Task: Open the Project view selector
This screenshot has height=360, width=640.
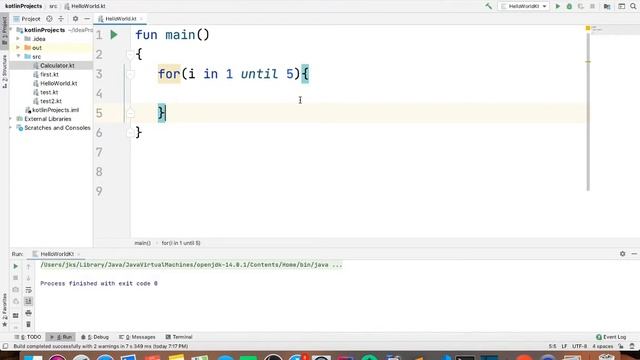Action: (x=27, y=19)
